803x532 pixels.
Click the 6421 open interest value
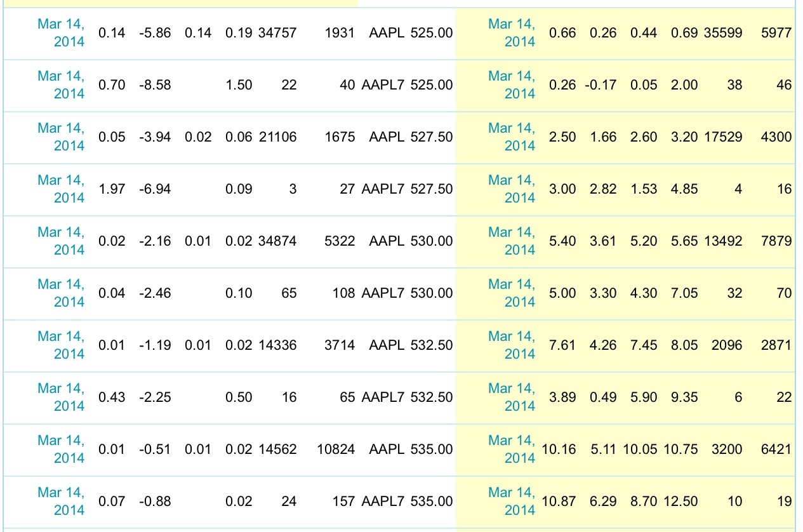click(x=776, y=449)
